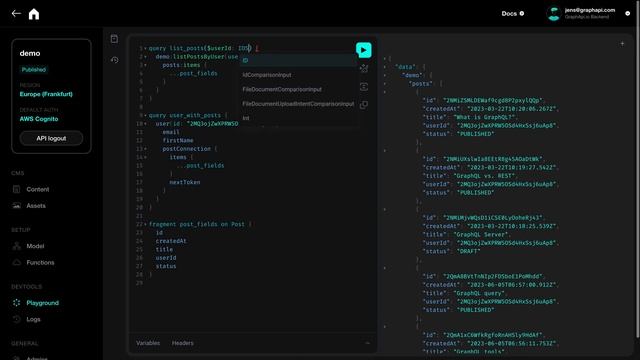Click the API logout button

click(51, 138)
